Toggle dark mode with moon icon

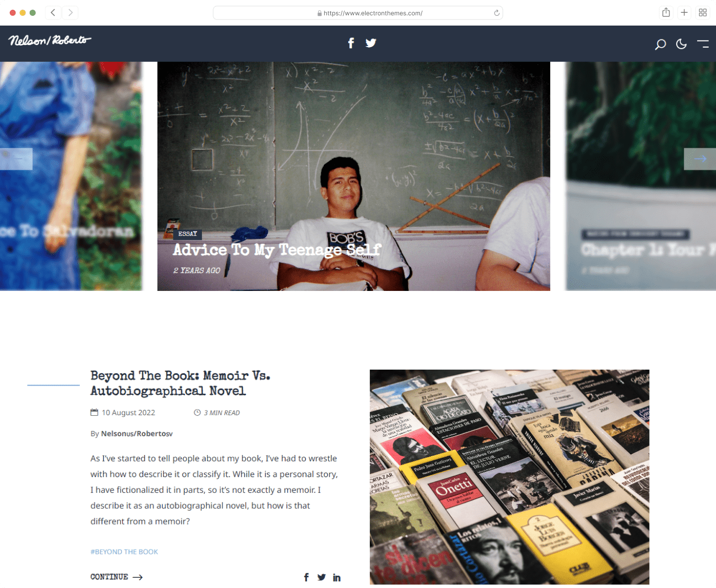click(x=681, y=44)
